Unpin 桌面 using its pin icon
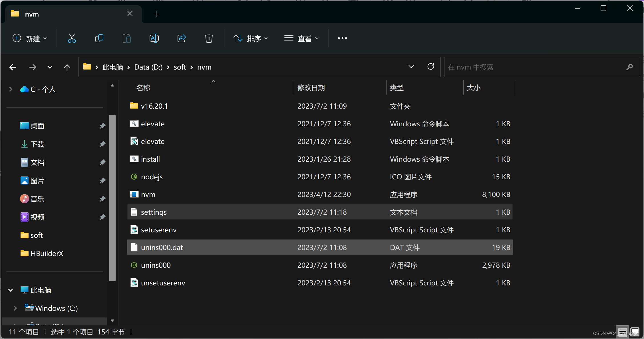644x339 pixels. coord(102,126)
